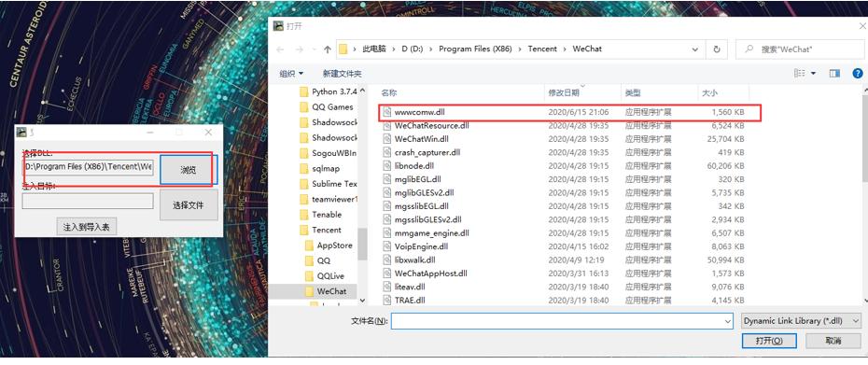Click the folder tree scrollbar down arrow

click(362, 300)
